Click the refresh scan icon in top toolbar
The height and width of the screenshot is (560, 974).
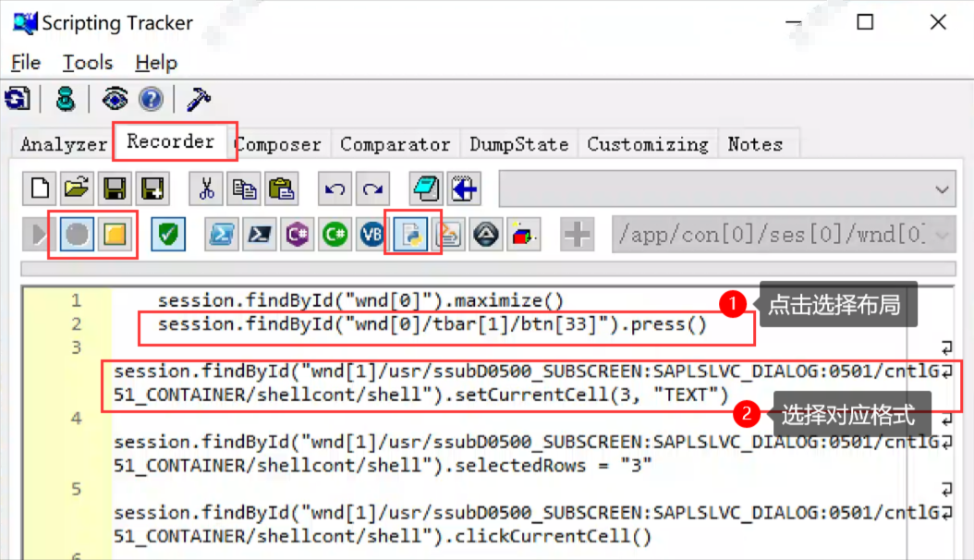pos(18,99)
